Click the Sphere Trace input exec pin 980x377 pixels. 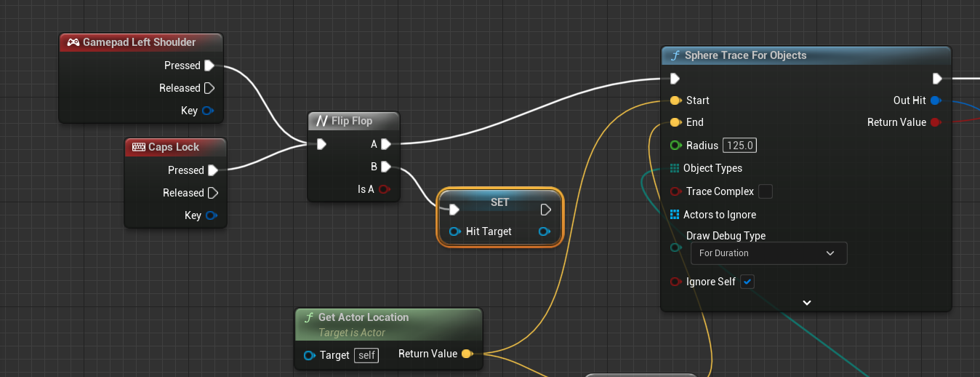coord(675,78)
